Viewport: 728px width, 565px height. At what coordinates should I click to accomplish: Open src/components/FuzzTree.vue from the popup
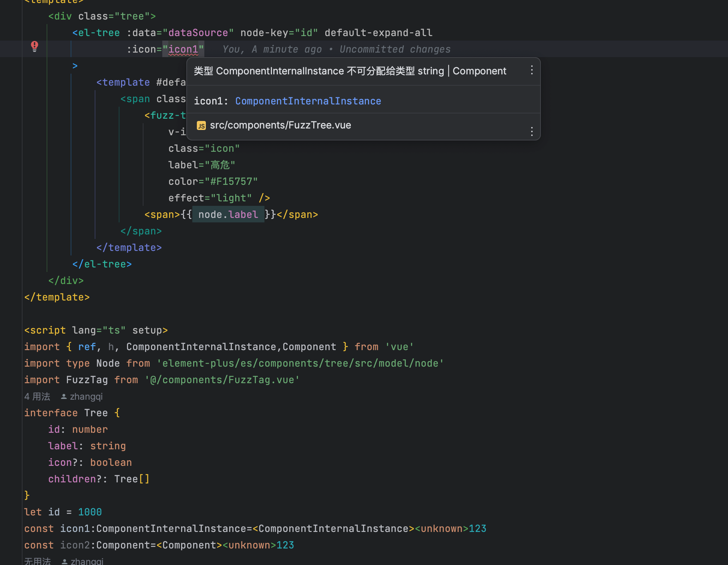(x=280, y=125)
